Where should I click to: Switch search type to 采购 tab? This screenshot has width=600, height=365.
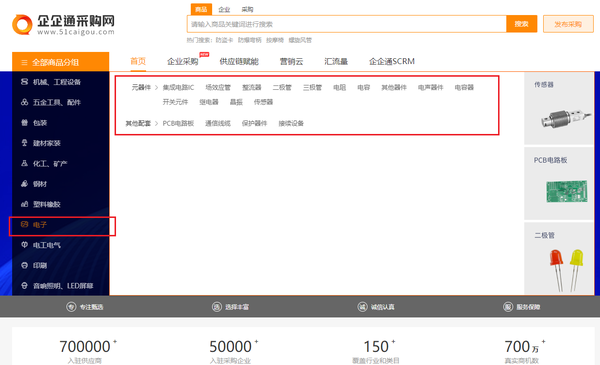247,10
